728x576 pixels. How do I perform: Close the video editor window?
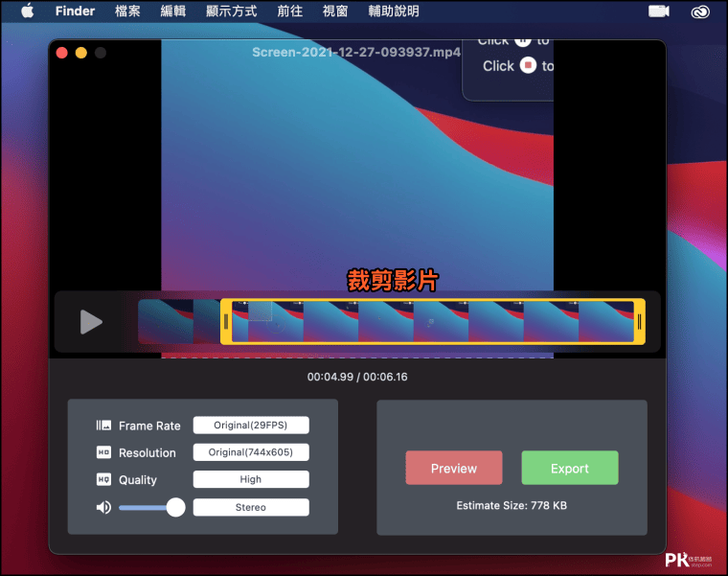pyautogui.click(x=61, y=53)
